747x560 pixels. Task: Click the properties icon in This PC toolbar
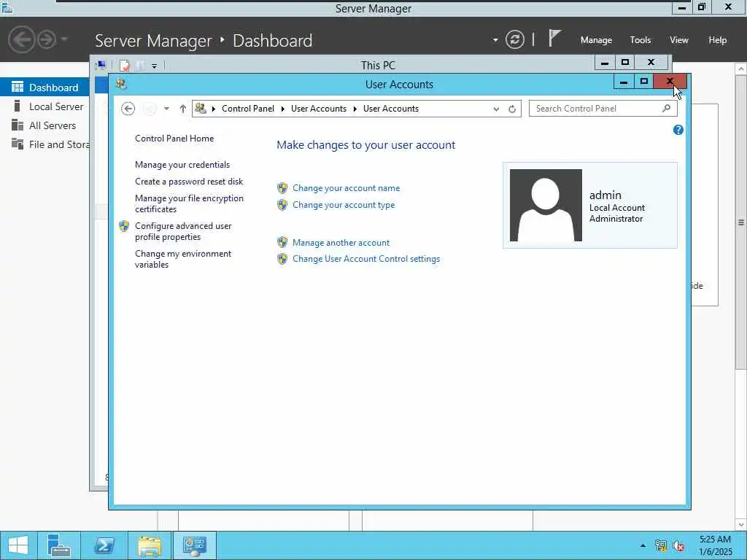coord(124,65)
